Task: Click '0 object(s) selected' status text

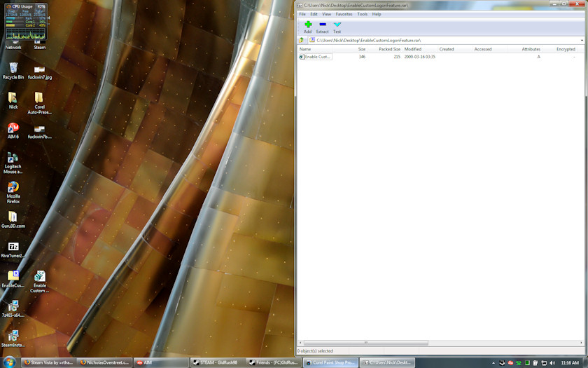Action: (x=316, y=351)
